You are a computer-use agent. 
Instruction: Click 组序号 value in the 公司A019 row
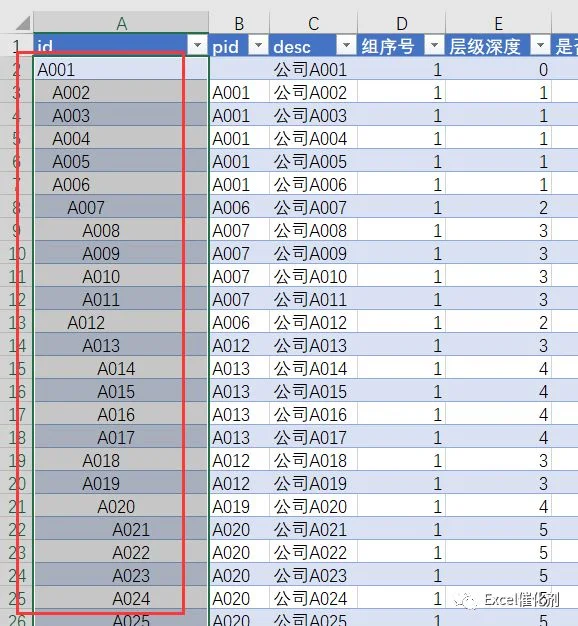click(x=402, y=483)
